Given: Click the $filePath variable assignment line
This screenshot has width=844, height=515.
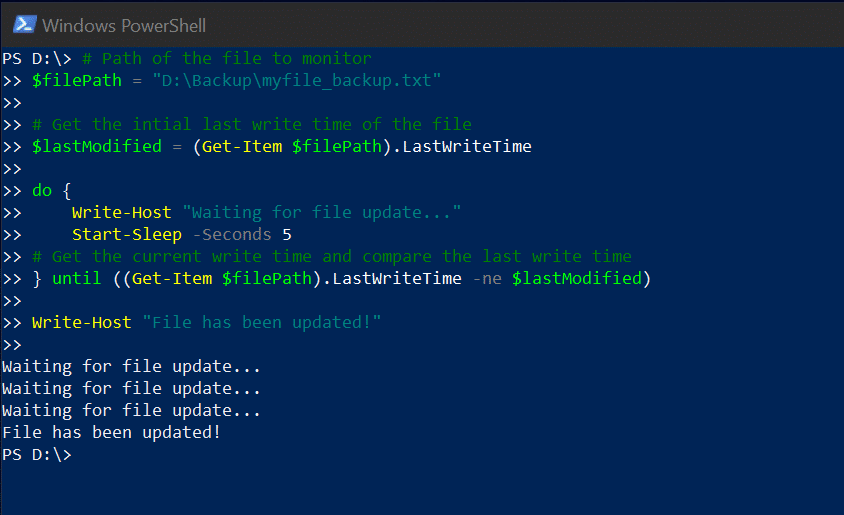Looking at the screenshot, I should [236, 81].
